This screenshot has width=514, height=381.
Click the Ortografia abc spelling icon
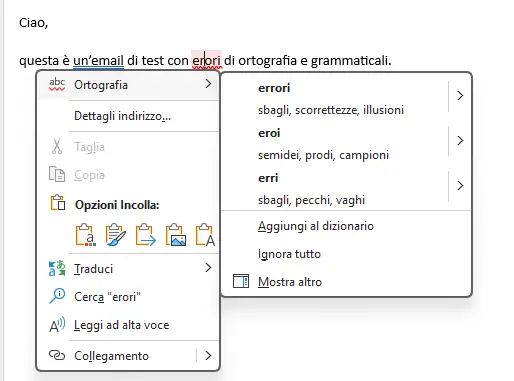tap(57, 85)
